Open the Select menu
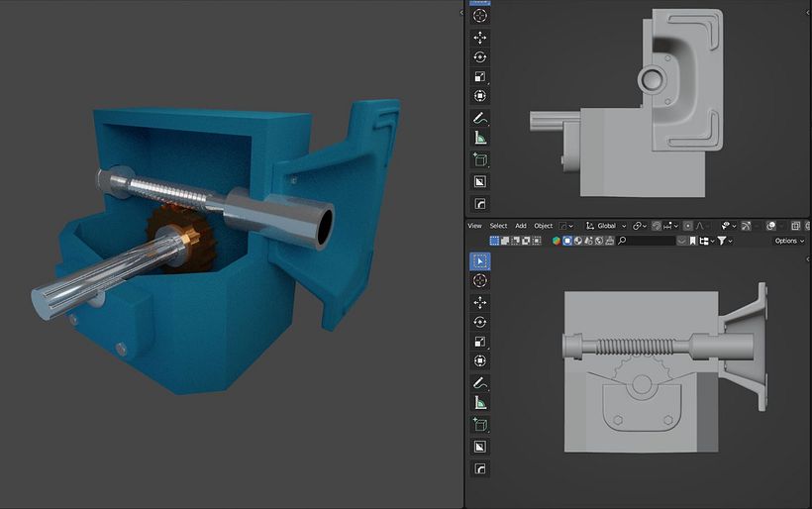 498,226
